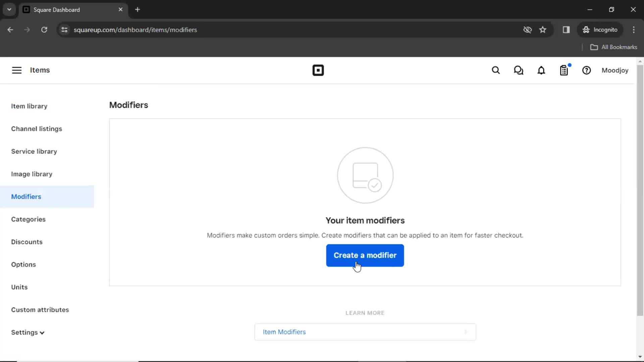This screenshot has width=644, height=362.
Task: Open the messages/chat icon
Action: click(519, 70)
